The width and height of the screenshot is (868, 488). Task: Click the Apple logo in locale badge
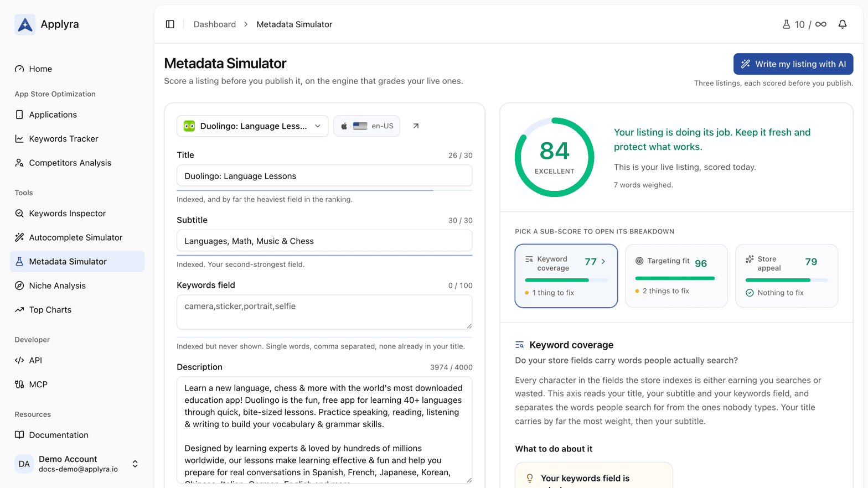tap(344, 126)
